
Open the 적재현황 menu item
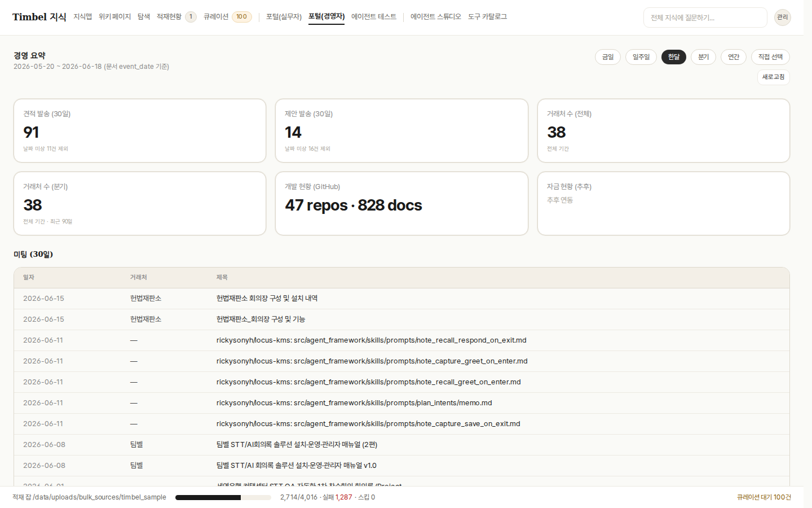[176, 17]
